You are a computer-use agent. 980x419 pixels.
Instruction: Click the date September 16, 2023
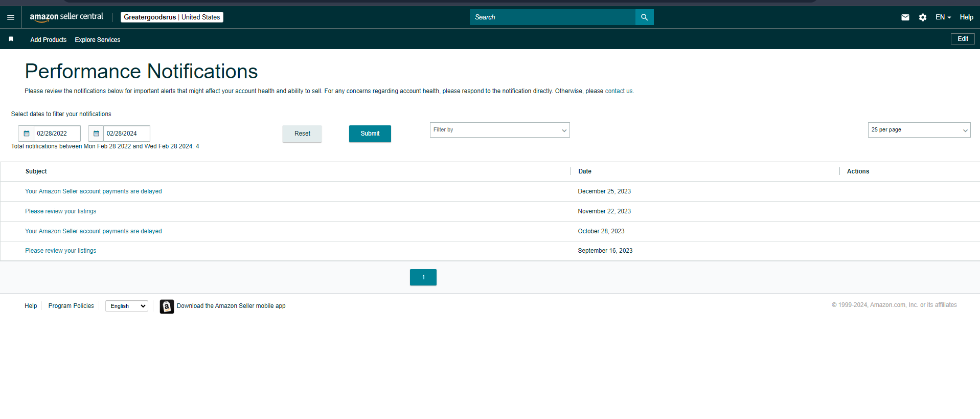click(605, 251)
